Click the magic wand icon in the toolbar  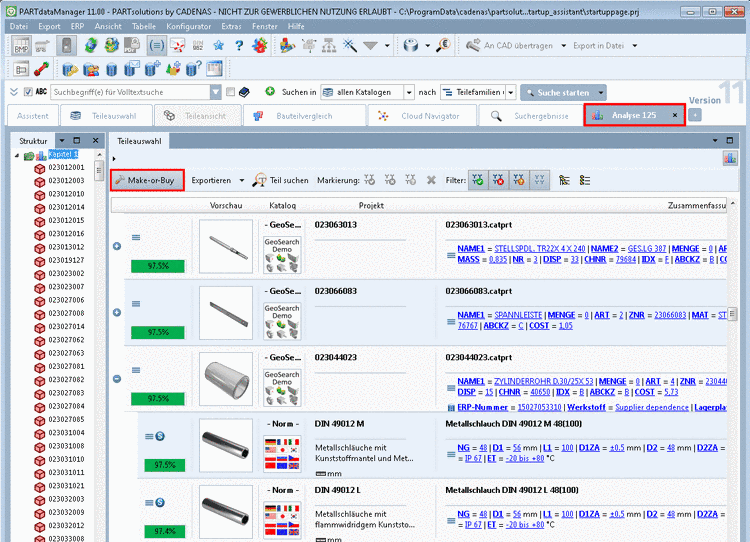(350, 45)
